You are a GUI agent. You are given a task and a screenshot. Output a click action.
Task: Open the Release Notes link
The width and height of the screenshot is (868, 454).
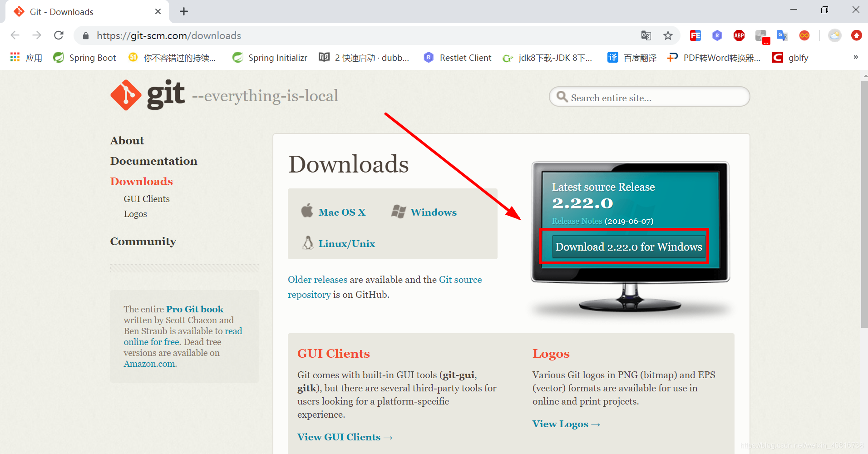click(x=577, y=221)
